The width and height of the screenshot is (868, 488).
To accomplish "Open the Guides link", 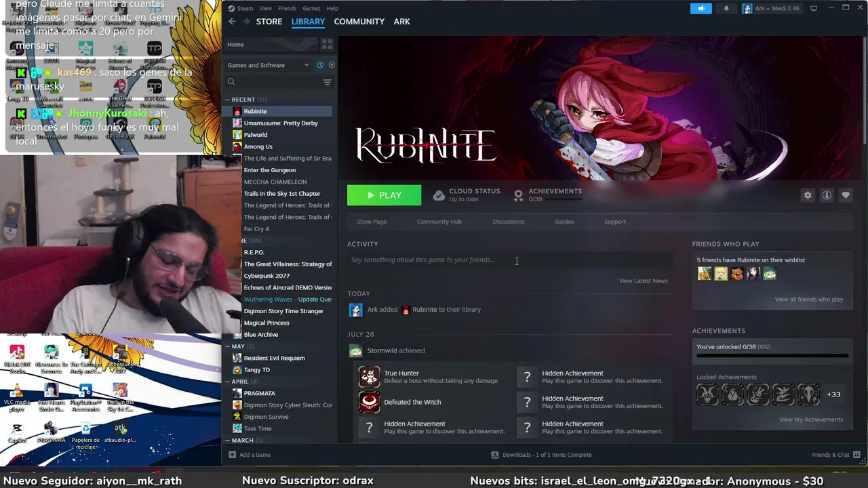I will click(564, 222).
